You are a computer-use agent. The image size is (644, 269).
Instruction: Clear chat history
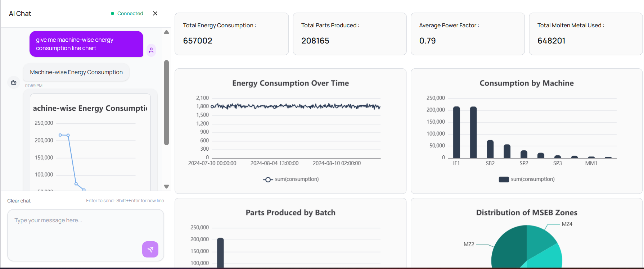(x=19, y=201)
